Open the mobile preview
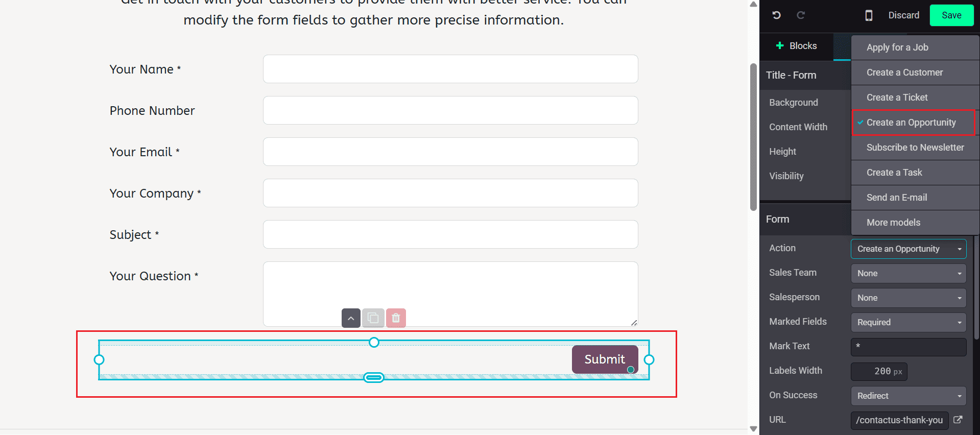The image size is (980, 435). (868, 15)
